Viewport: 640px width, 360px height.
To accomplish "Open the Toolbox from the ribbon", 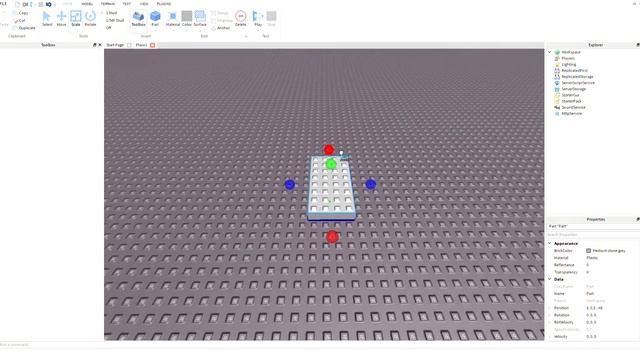I will [x=138, y=19].
